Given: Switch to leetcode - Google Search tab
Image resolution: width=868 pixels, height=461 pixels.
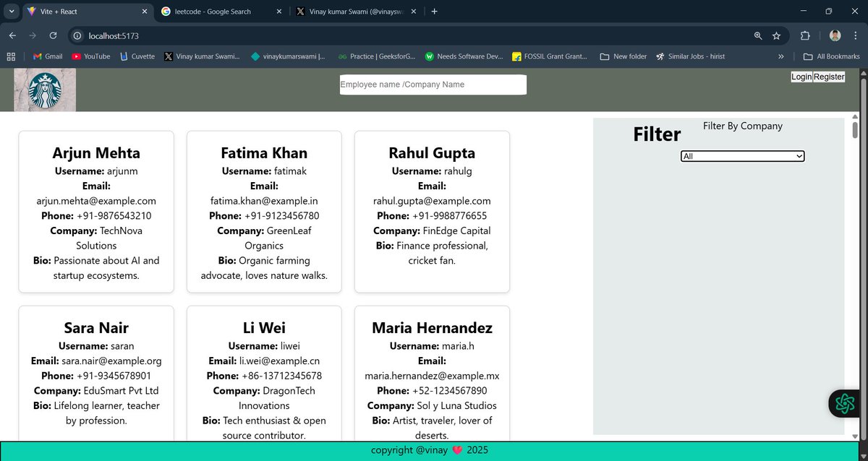Looking at the screenshot, I should (222, 12).
